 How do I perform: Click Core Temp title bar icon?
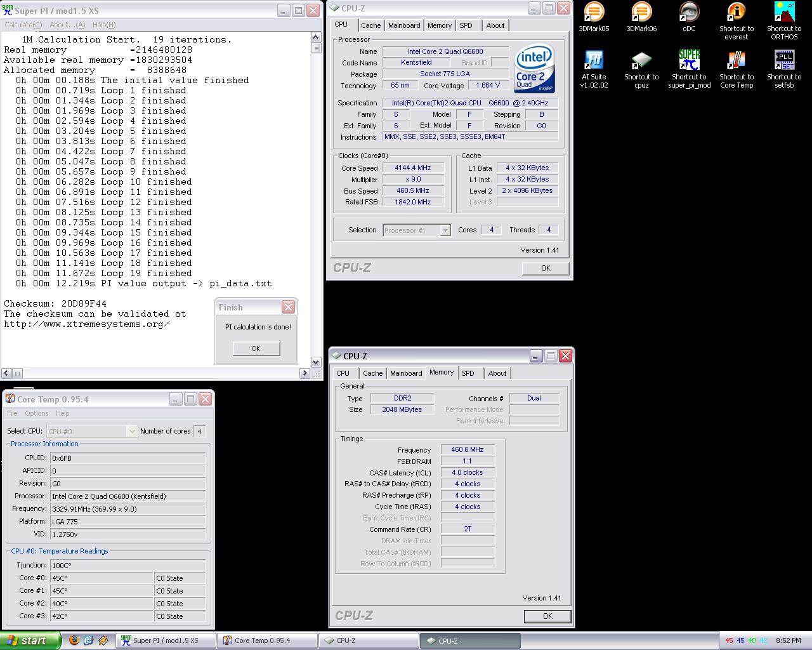10,399
